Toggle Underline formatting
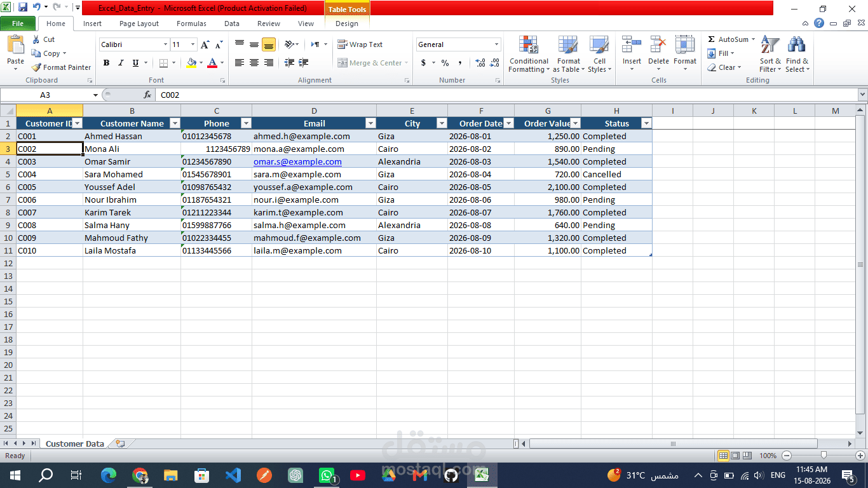This screenshot has height=488, width=868. 135,63
